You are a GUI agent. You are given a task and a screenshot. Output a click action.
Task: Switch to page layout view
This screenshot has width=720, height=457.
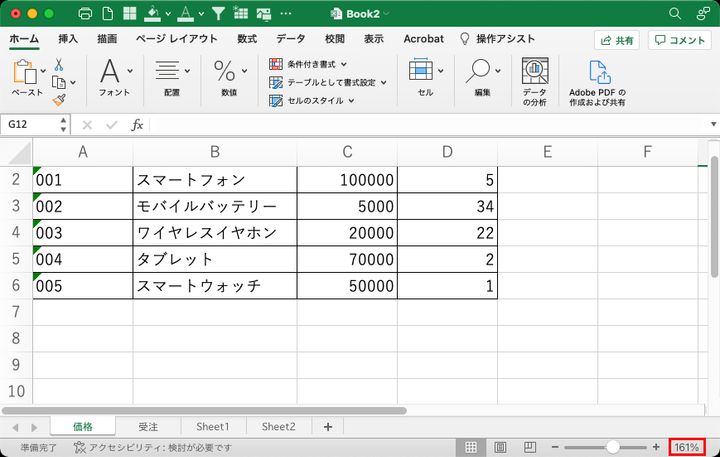coord(498,447)
